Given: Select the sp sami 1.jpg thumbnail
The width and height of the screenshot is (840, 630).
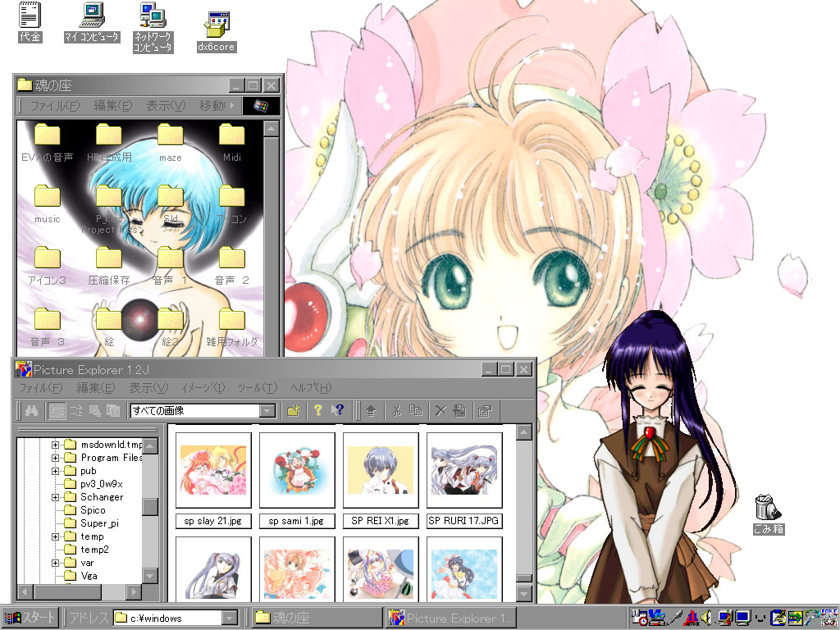Looking at the screenshot, I should click(x=297, y=470).
